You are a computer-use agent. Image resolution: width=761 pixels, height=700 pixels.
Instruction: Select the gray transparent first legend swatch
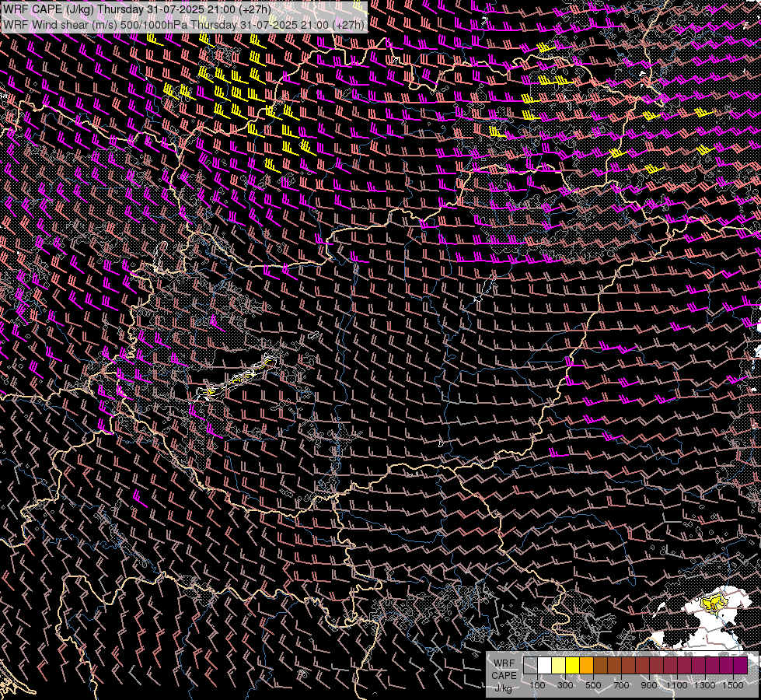530,666
